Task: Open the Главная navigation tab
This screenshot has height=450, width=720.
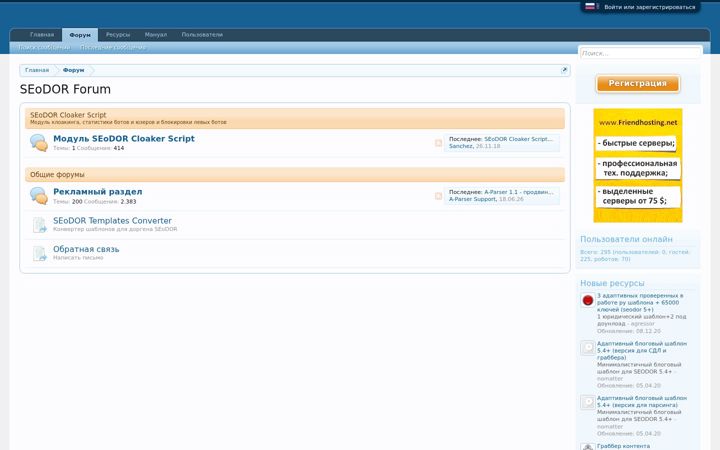Action: click(42, 34)
